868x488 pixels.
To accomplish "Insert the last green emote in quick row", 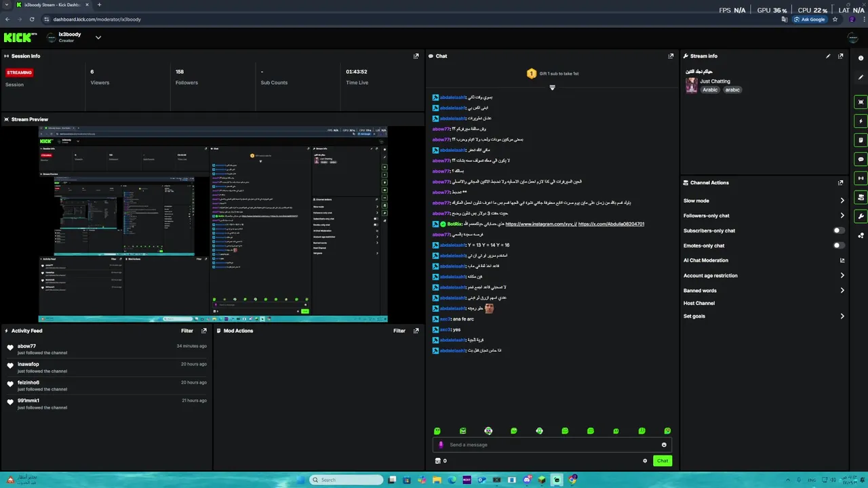I will (667, 431).
